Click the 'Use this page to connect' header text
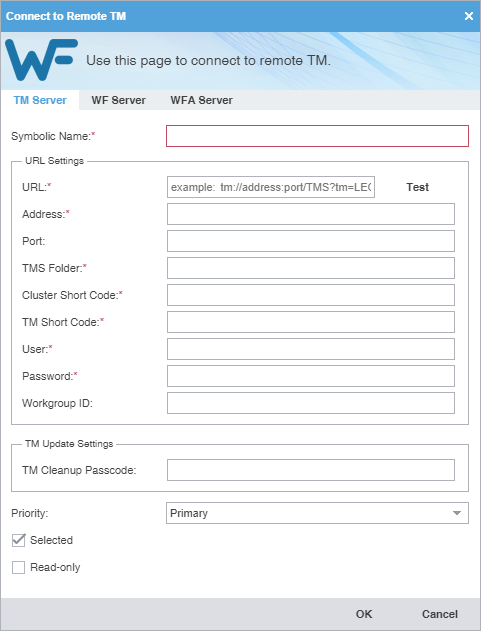Image resolution: width=481 pixels, height=631 pixels. (208, 61)
